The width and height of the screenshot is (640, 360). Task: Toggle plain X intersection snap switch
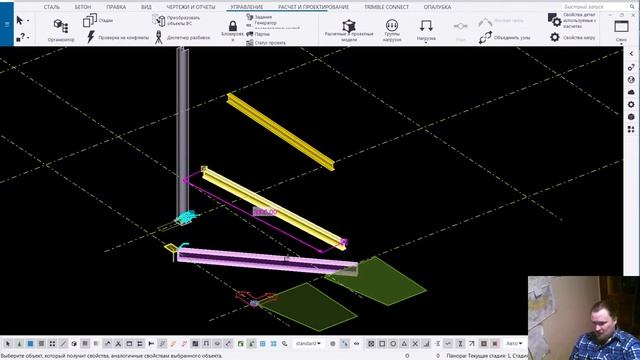click(x=415, y=344)
